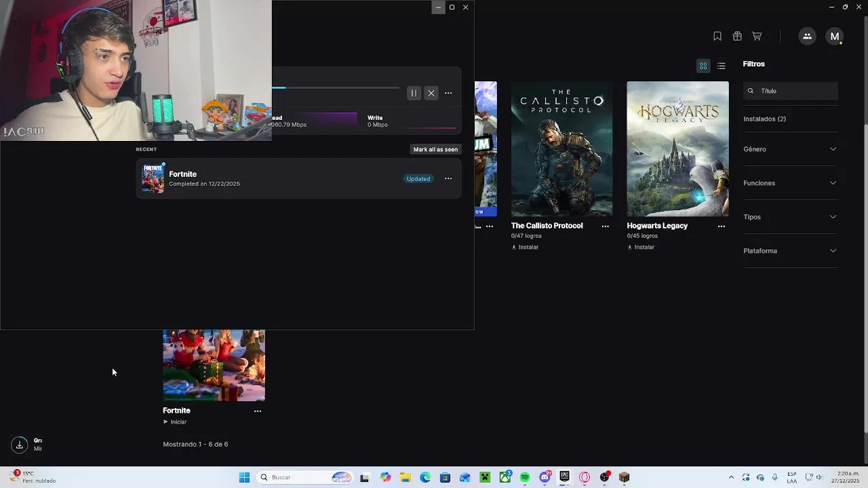Install Hogwarts Legacy
The height and width of the screenshot is (488, 868).
click(x=641, y=247)
